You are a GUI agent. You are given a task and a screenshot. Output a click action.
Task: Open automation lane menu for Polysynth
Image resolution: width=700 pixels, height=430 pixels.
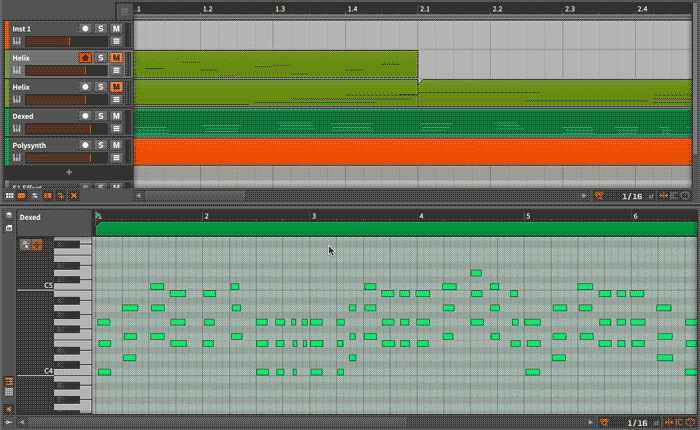(116, 158)
